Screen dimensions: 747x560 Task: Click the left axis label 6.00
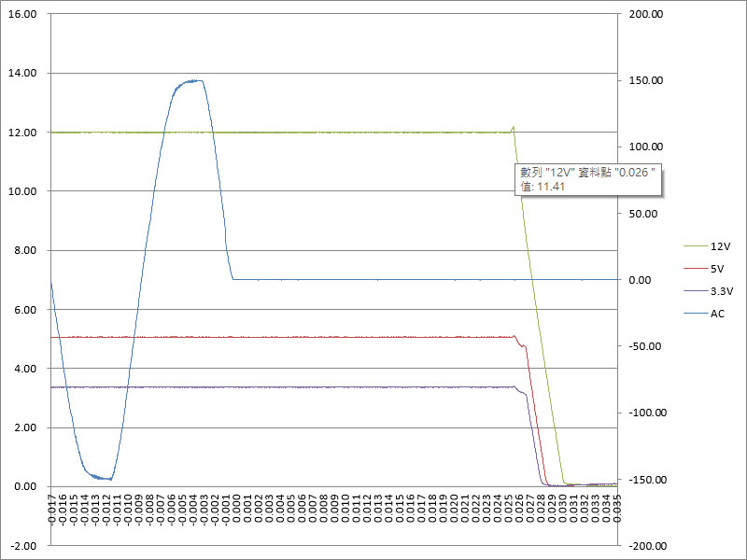coord(25,310)
